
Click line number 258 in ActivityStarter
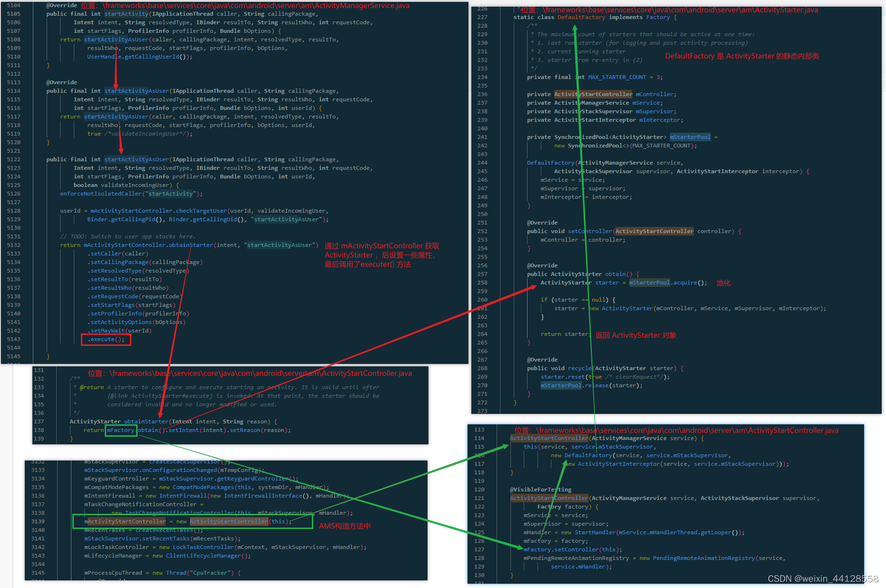point(482,282)
